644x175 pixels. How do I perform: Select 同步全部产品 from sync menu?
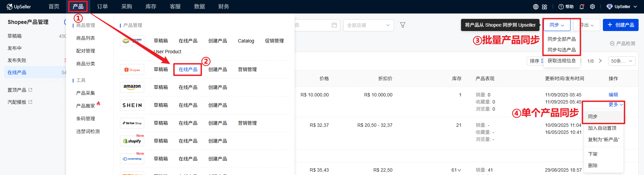(561, 39)
